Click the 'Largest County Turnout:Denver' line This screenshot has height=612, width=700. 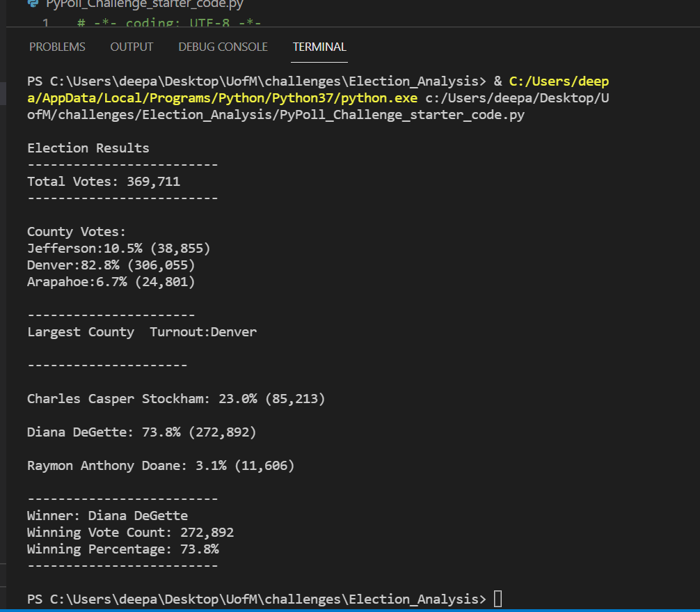pyautogui.click(x=142, y=332)
